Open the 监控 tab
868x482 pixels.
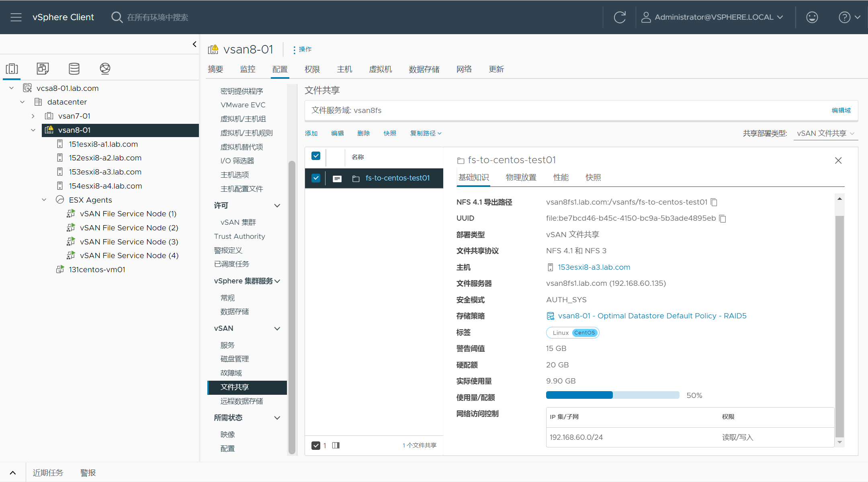pyautogui.click(x=248, y=69)
